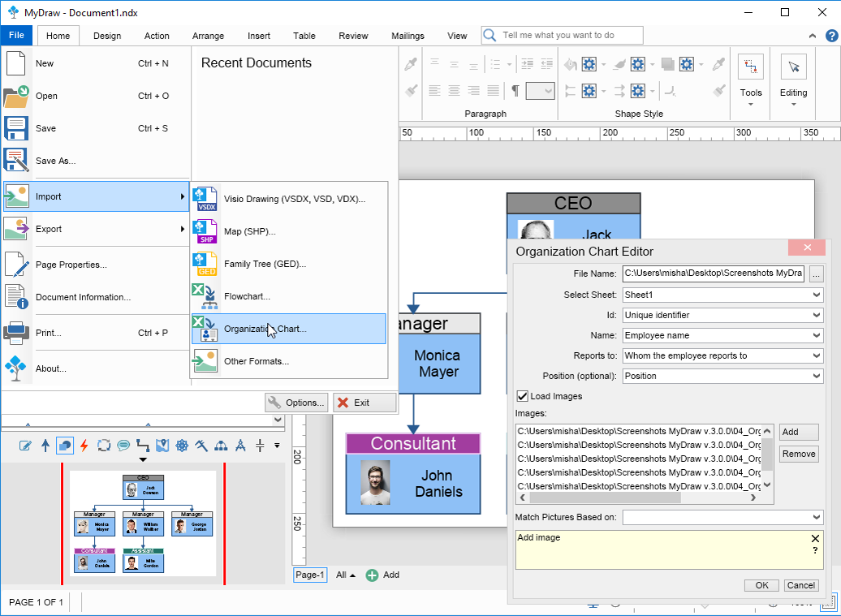Click the Visio VSDX import icon
Viewport: 841px width, 616px height.
[x=205, y=199]
